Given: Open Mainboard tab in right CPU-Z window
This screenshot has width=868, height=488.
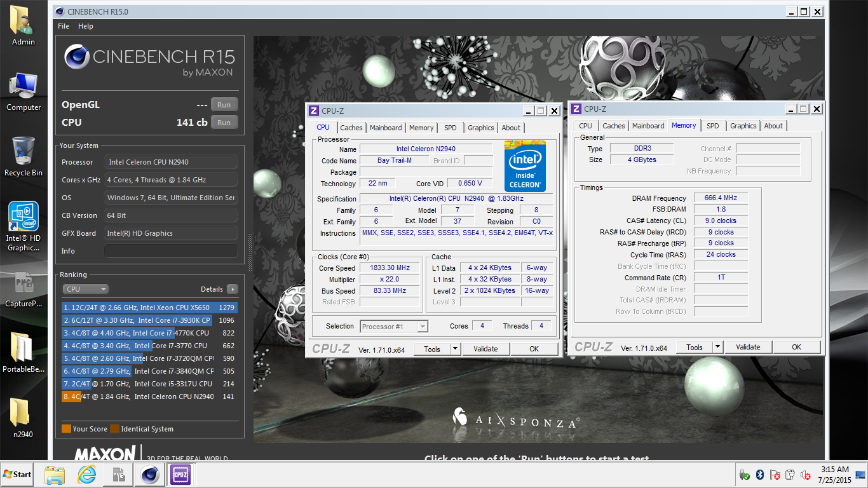Looking at the screenshot, I should point(648,126).
